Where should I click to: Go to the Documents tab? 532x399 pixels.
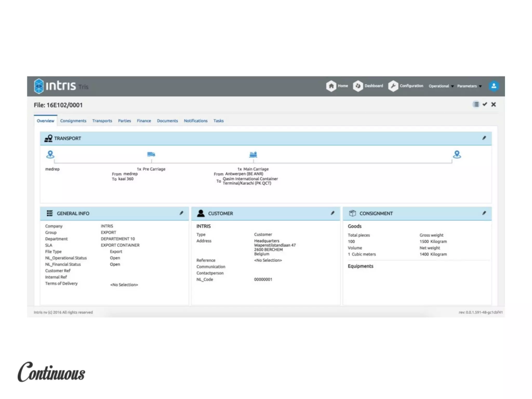click(x=167, y=121)
